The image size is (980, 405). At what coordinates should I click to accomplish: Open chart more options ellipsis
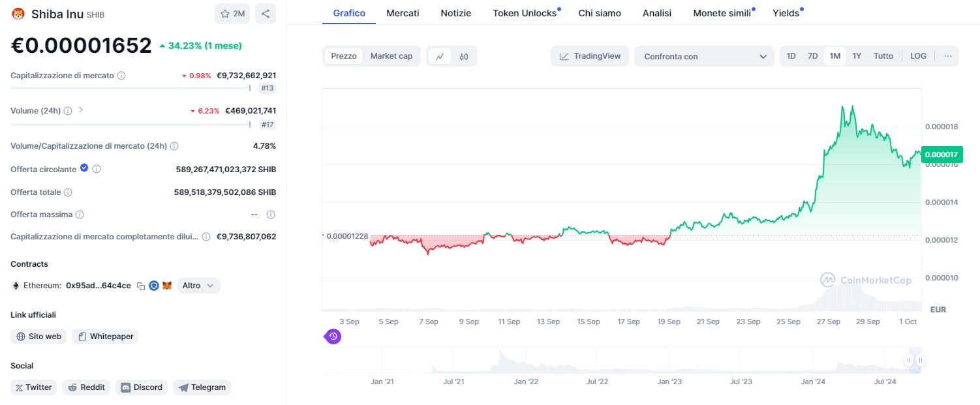click(x=947, y=56)
